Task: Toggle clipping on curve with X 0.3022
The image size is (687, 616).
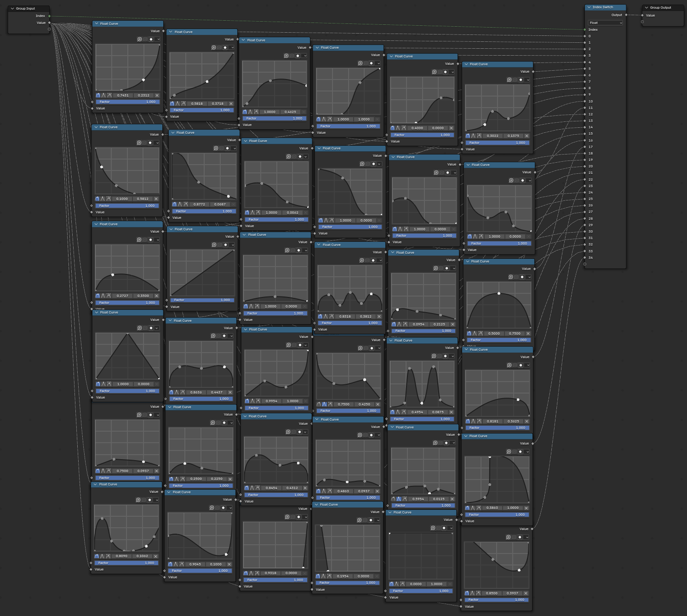Action: pyautogui.click(x=521, y=80)
